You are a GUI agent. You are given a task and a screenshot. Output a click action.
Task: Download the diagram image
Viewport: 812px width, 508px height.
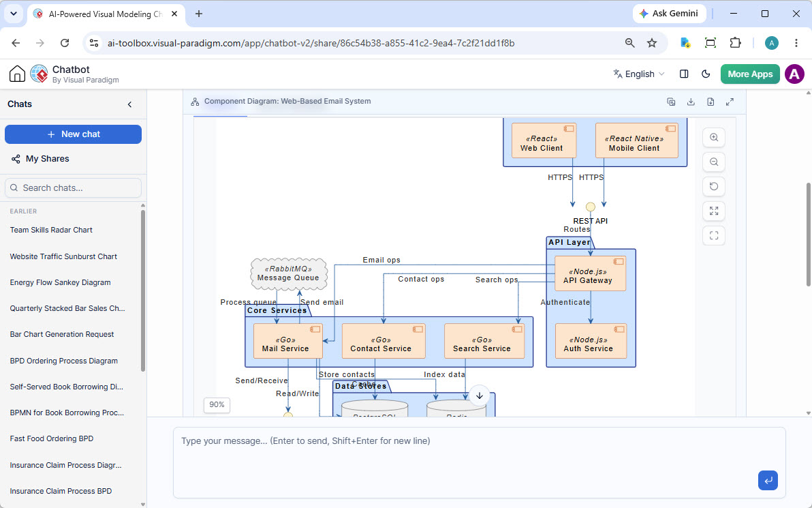point(691,102)
